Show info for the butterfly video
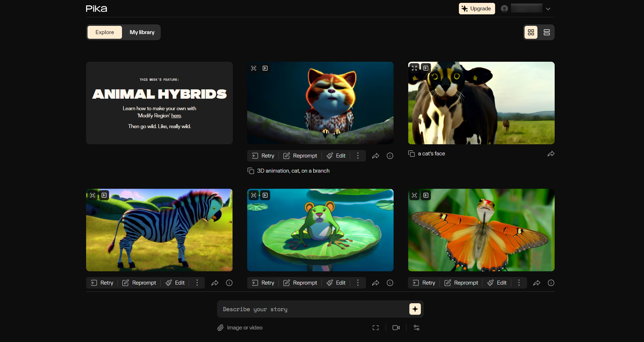 point(551,283)
